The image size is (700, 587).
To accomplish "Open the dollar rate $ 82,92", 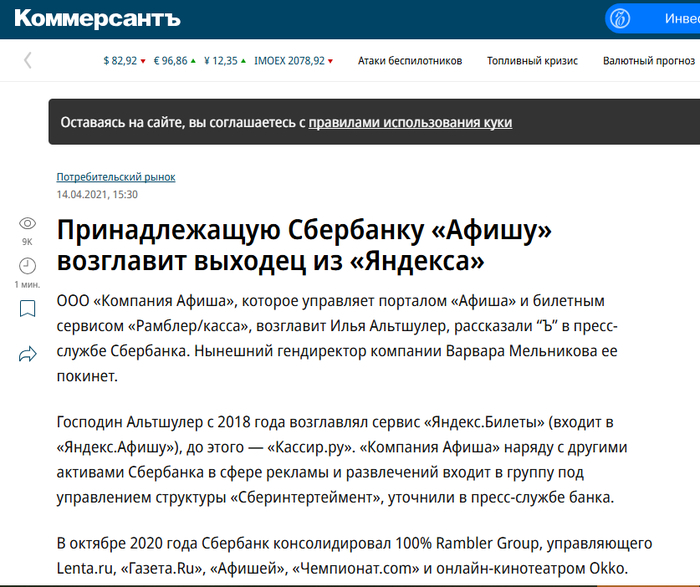I will point(120,61).
